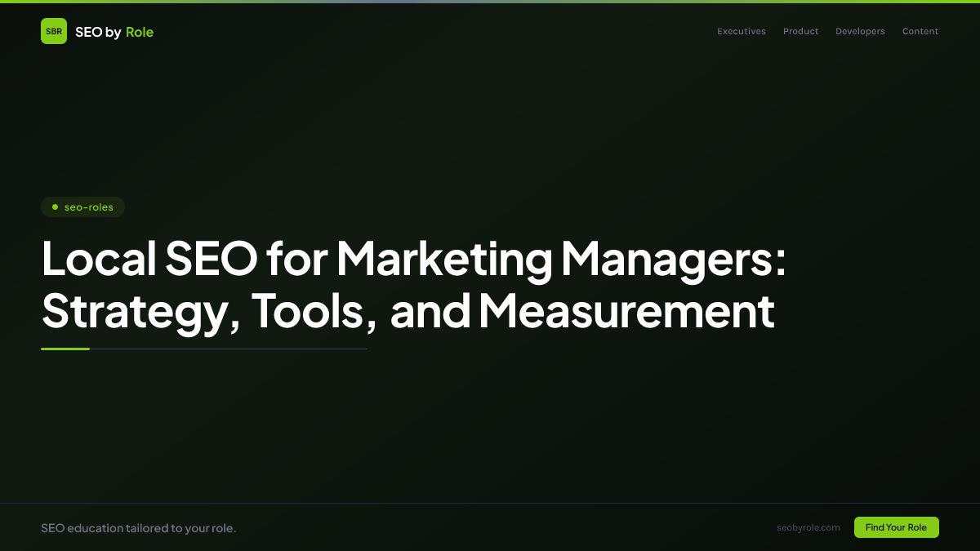Click the green 'Role' text in the header

point(140,32)
